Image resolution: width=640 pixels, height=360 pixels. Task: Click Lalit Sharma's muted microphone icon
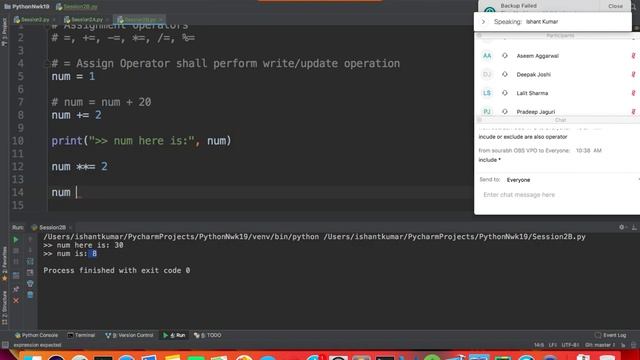click(633, 93)
